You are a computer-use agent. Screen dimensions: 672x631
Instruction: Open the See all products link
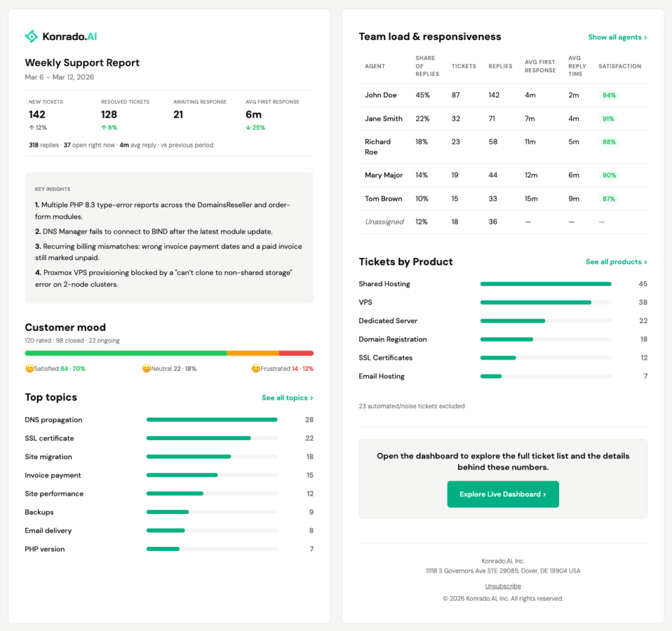point(616,262)
